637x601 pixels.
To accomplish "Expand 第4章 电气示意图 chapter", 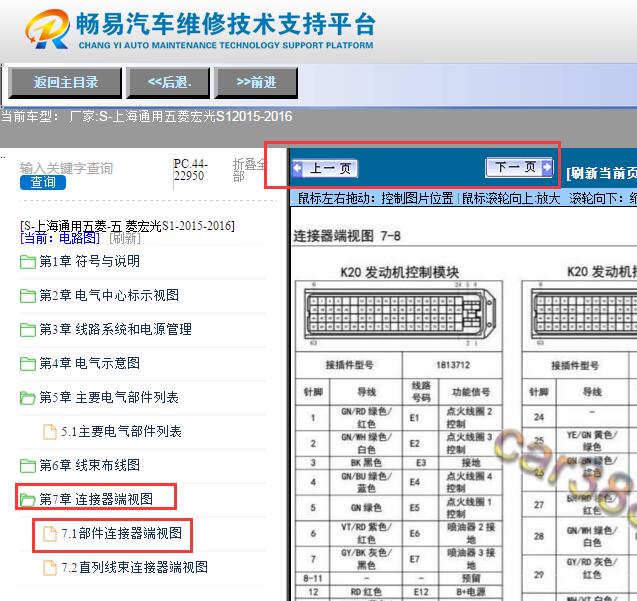I will click(89, 363).
